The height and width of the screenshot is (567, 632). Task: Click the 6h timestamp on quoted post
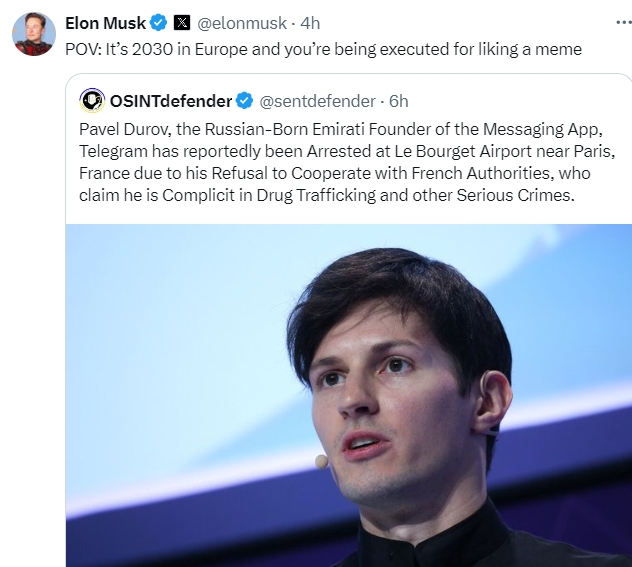click(398, 101)
